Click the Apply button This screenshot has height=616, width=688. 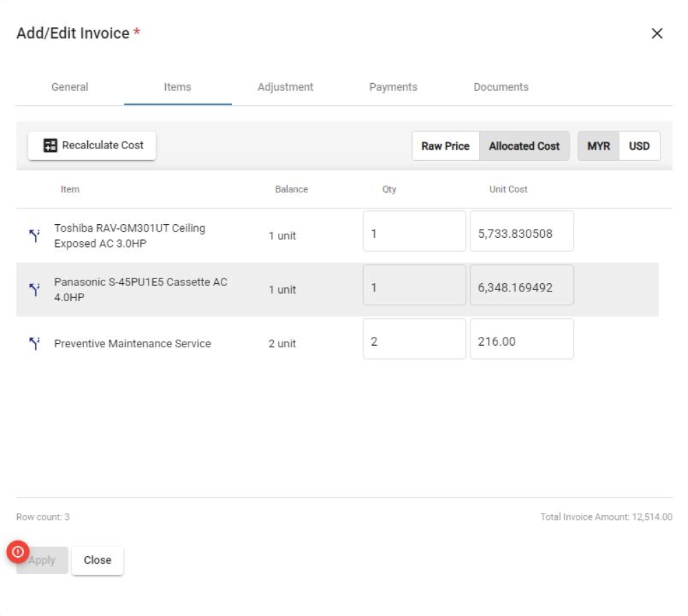[x=42, y=560]
